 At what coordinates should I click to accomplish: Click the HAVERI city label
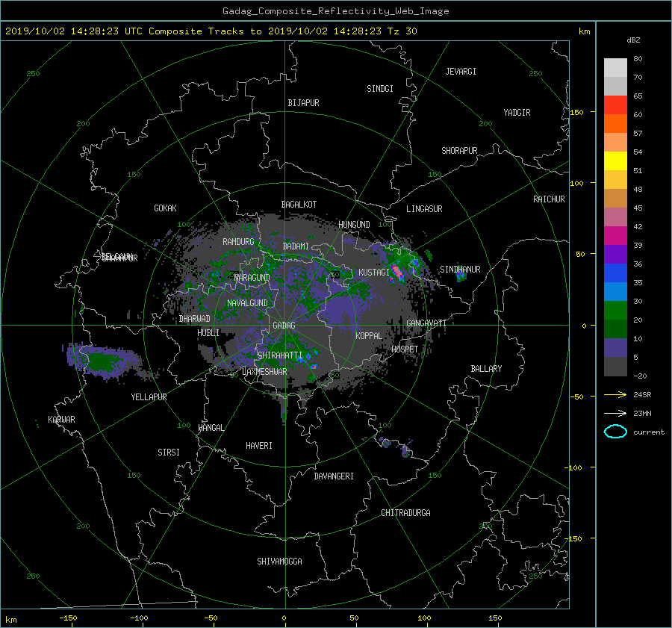tap(259, 446)
